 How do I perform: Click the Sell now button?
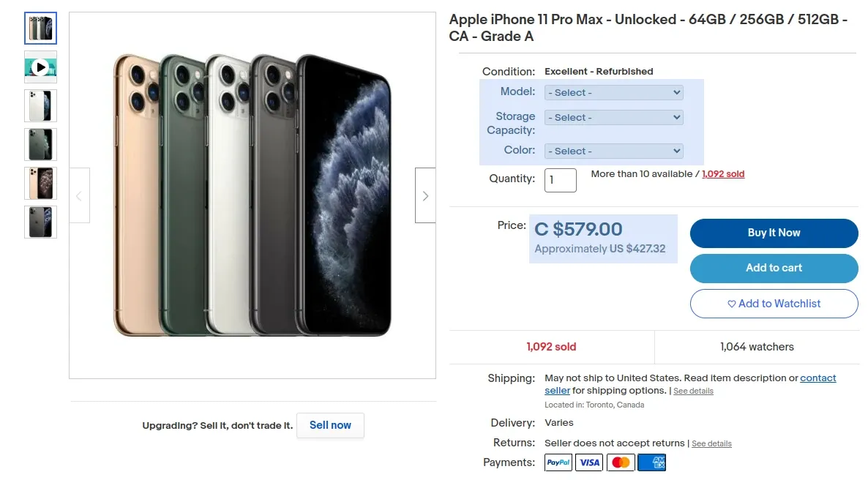point(330,425)
